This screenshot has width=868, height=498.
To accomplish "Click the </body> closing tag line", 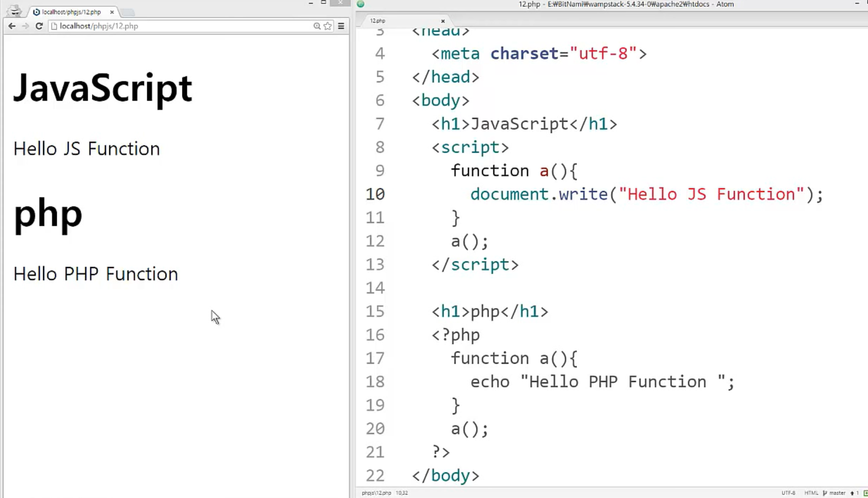I will pyautogui.click(x=445, y=475).
